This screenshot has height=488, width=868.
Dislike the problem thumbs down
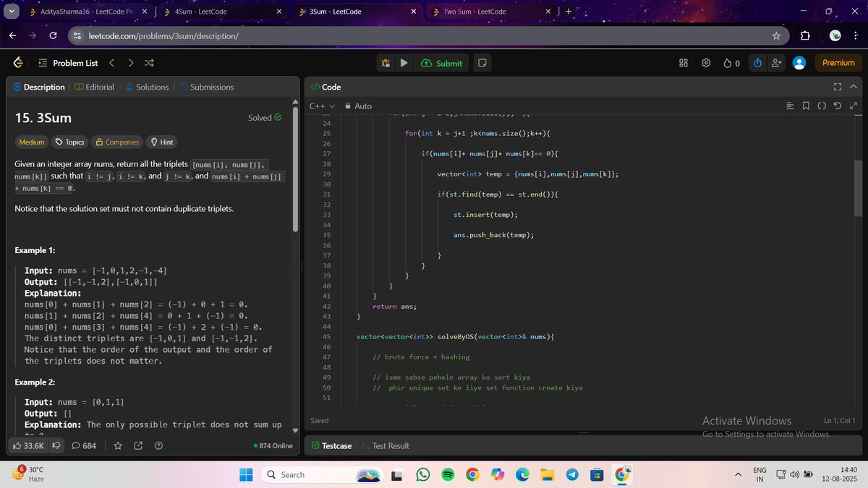pos(56,445)
